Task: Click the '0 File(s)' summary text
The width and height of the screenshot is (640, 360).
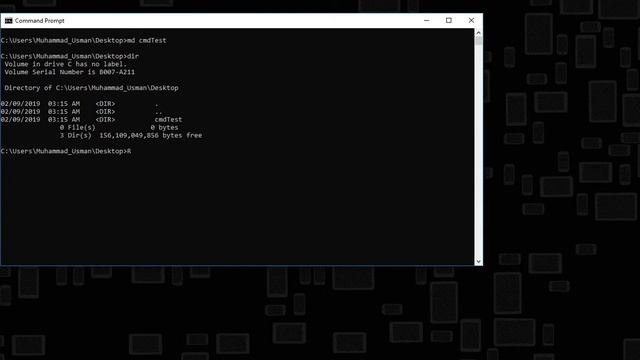Action: tap(78, 127)
